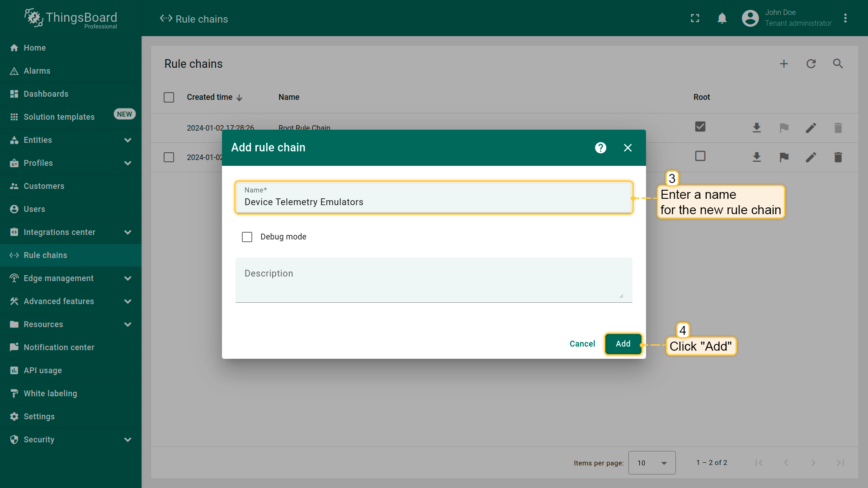868x488 pixels.
Task: Click into the Description text field
Action: pos(433,280)
